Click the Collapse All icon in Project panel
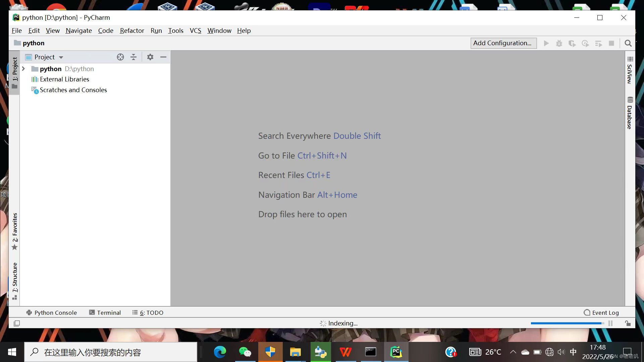The image size is (644, 362). click(133, 57)
